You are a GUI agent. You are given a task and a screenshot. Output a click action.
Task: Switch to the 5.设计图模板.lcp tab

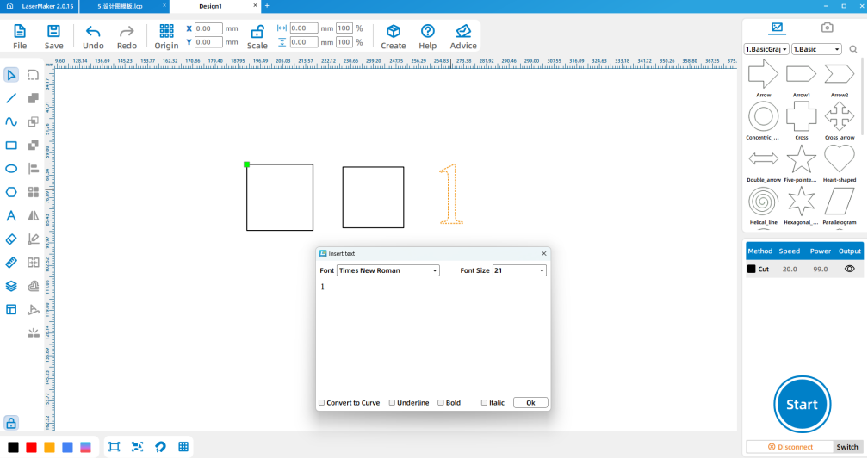(121, 6)
